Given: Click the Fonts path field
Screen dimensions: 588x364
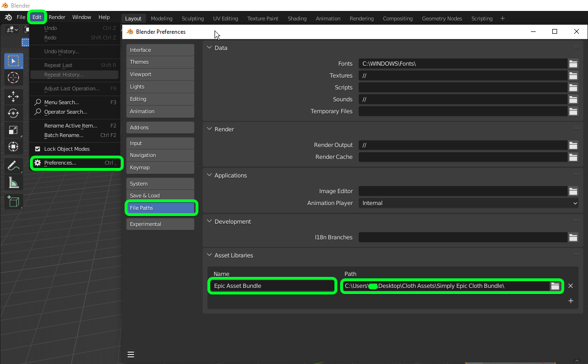Looking at the screenshot, I should click(463, 63).
